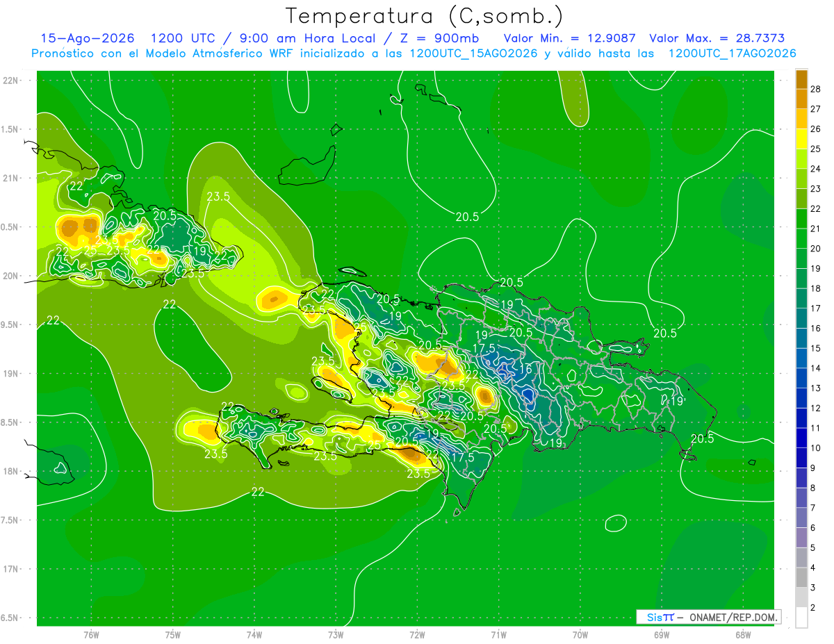Click the "16" contour label on the map

(526, 370)
